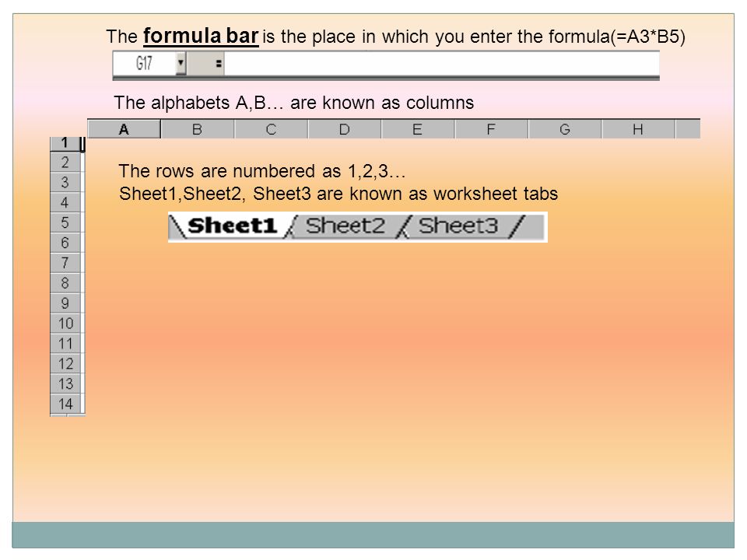Select the G17 Name Box field

[x=145, y=63]
